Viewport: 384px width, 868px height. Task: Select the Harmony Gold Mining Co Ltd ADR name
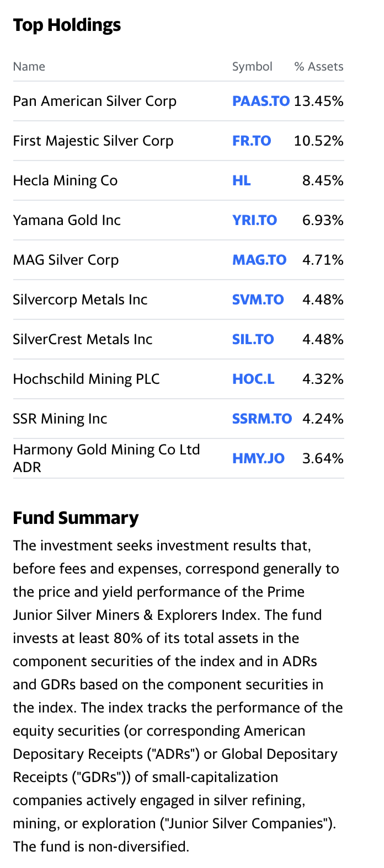(x=106, y=458)
